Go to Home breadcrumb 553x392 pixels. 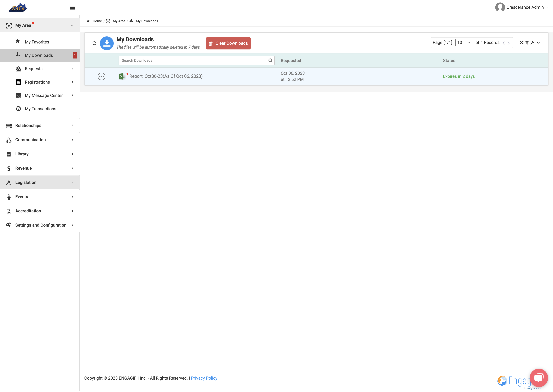click(x=97, y=21)
